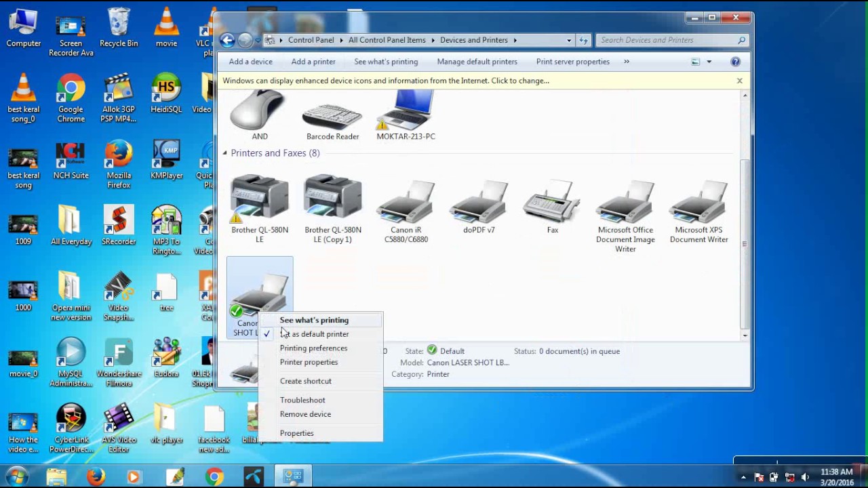Open the Computer desktop icon
The width and height of the screenshot is (868, 488).
[x=24, y=28]
